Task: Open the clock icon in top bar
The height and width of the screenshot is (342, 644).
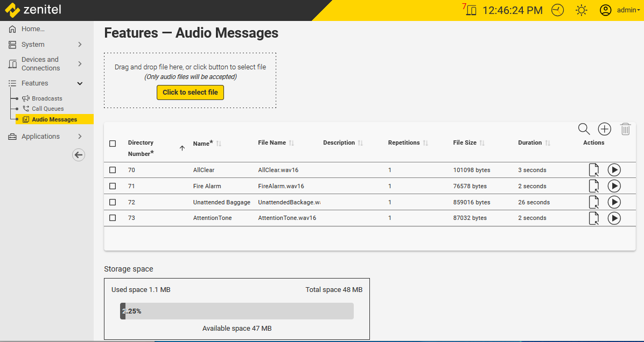Action: click(557, 10)
